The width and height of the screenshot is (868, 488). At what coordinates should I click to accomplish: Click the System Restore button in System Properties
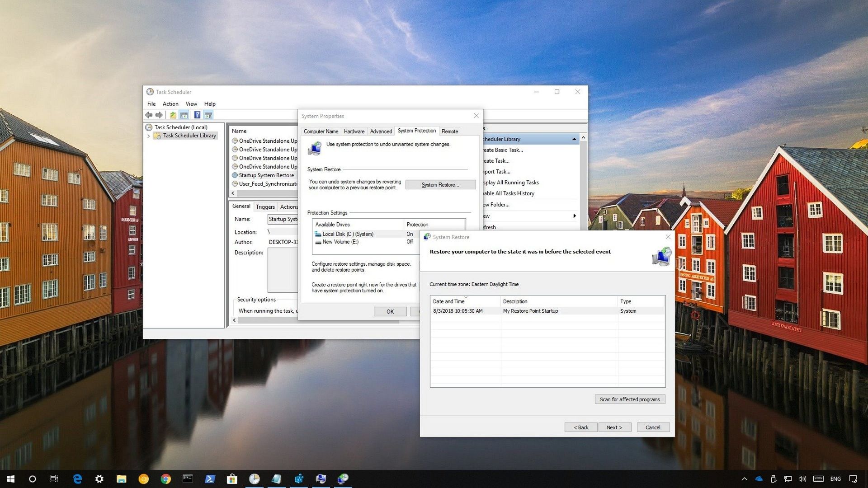440,184
